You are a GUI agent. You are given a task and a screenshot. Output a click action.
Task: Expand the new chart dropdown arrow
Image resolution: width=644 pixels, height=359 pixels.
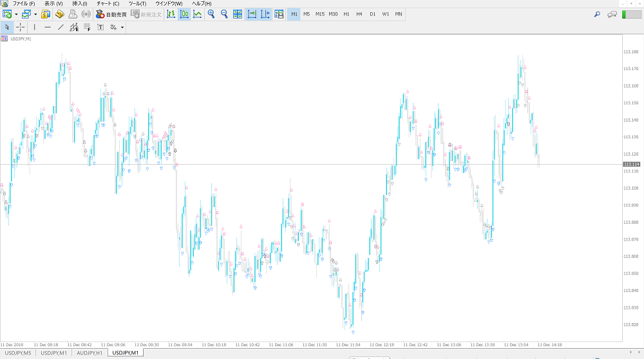[x=16, y=14]
